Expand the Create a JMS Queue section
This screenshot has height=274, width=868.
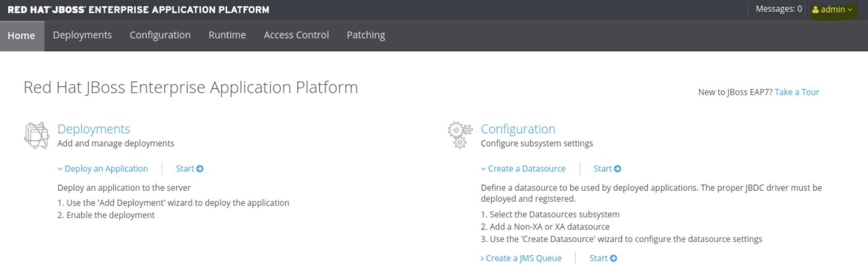tap(521, 258)
